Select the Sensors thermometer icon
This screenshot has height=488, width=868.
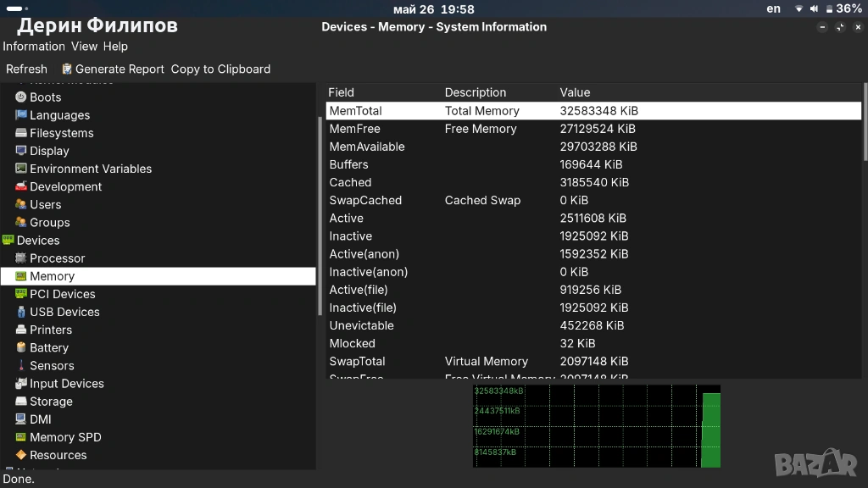pyautogui.click(x=21, y=365)
